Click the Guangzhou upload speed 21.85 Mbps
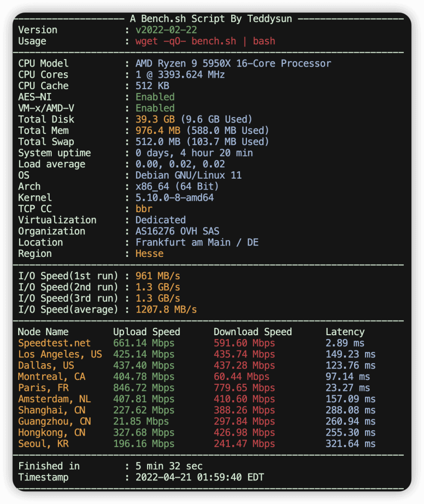 [x=141, y=421]
